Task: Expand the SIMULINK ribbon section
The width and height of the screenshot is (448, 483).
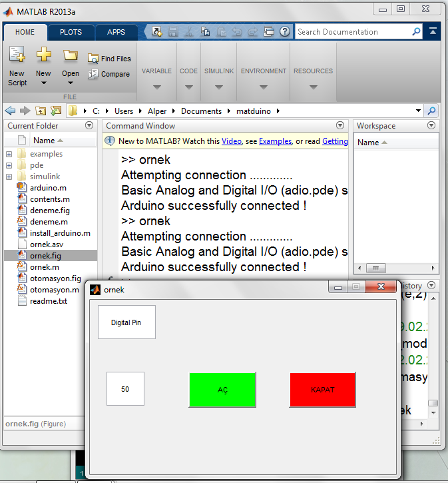Action: [x=219, y=87]
